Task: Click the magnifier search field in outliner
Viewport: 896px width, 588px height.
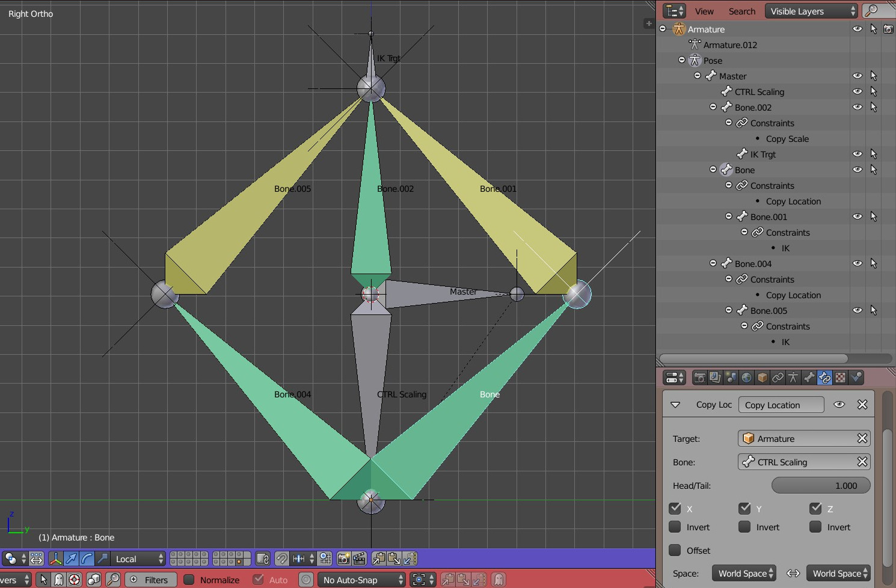Action: tap(879, 11)
